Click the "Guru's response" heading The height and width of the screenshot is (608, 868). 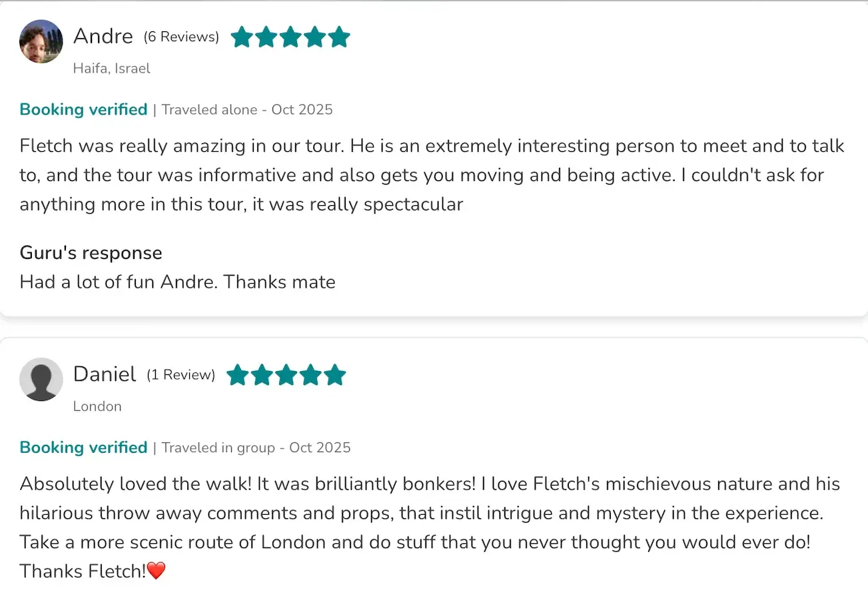[91, 253]
